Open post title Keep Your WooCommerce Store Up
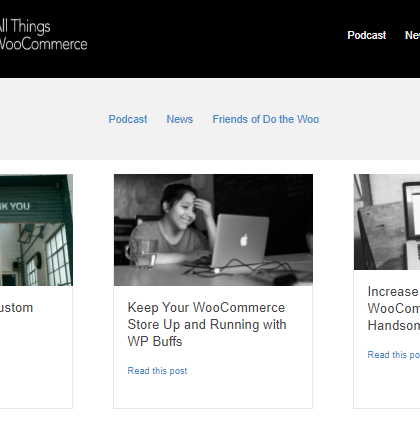The width and height of the screenshot is (420, 433). tap(207, 324)
